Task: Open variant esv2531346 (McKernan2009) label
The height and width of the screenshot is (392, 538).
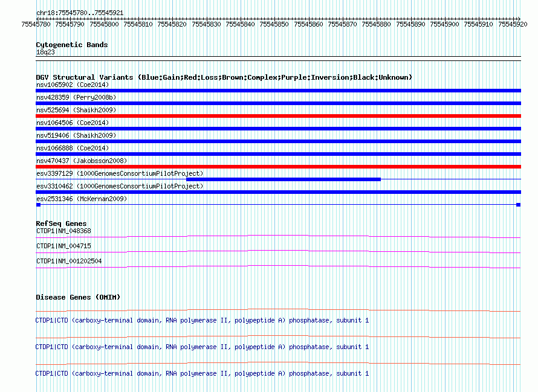Action: [82, 199]
